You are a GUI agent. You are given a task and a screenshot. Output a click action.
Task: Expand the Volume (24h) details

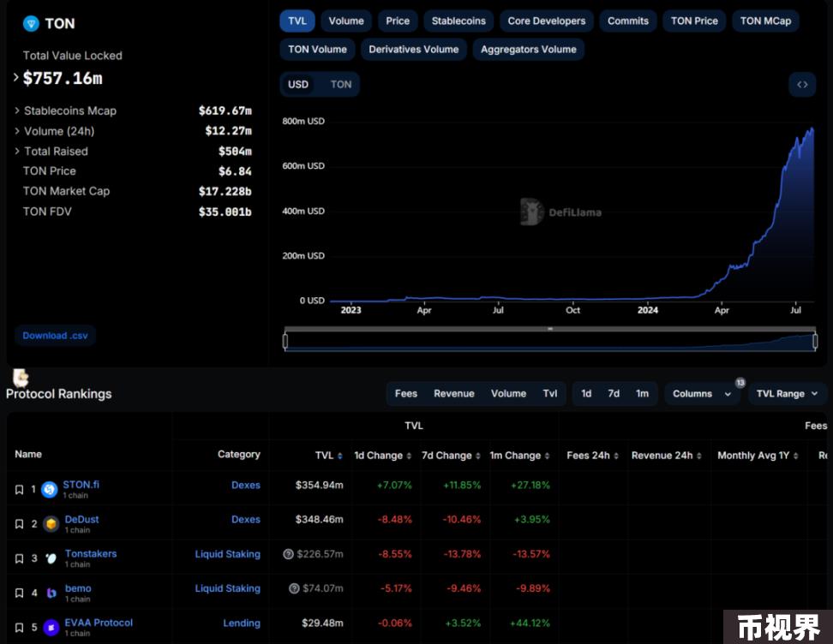click(17, 131)
